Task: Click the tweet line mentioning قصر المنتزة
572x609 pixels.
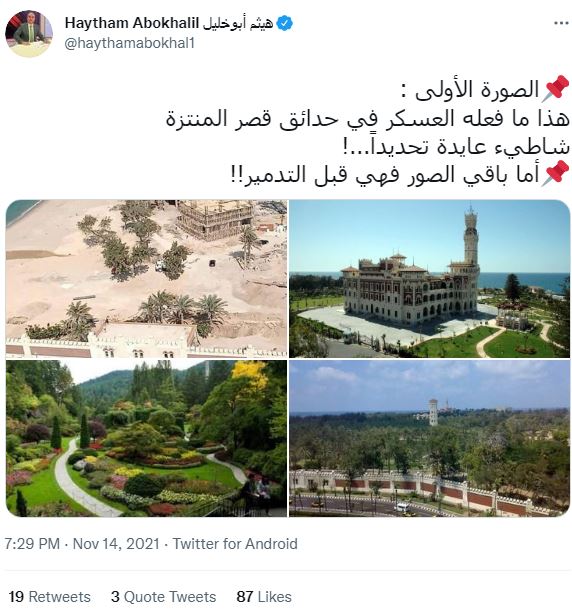Action: pos(368,118)
